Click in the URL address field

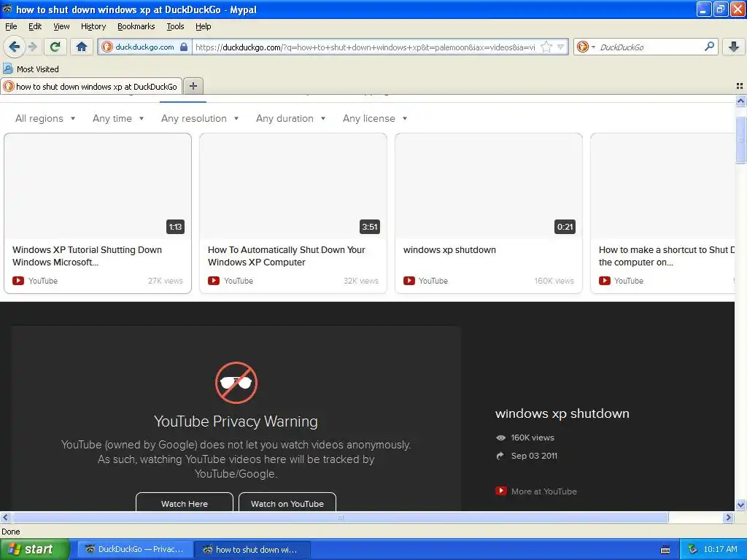(x=365, y=47)
